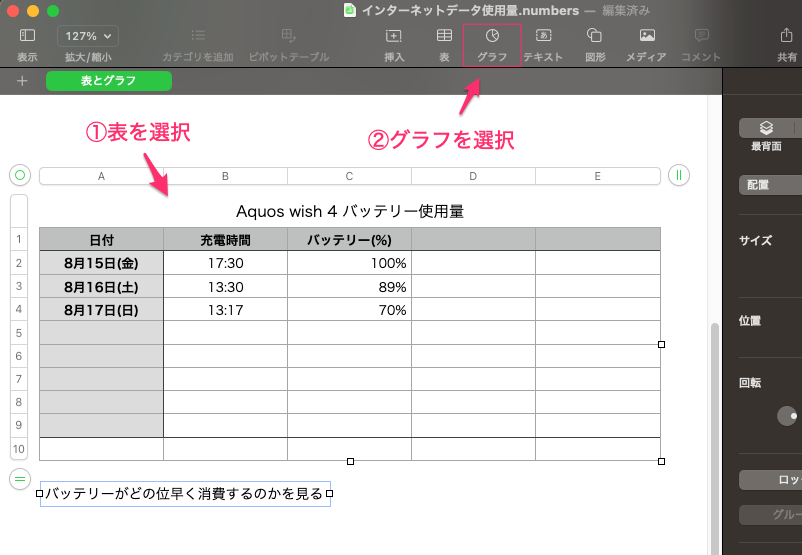This screenshot has width=802, height=555.
Task: Select column B header
Action: point(225,176)
